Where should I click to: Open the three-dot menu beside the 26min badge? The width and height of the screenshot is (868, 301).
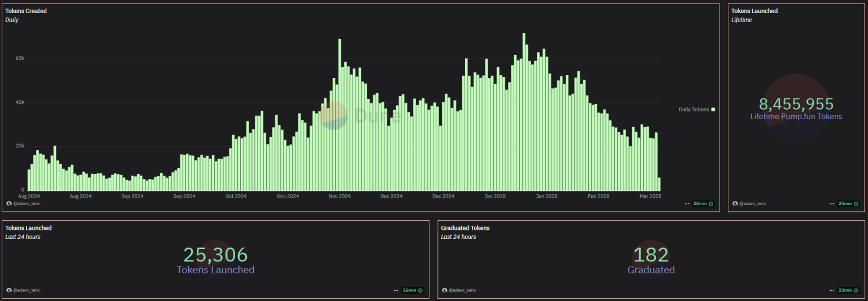(396, 290)
